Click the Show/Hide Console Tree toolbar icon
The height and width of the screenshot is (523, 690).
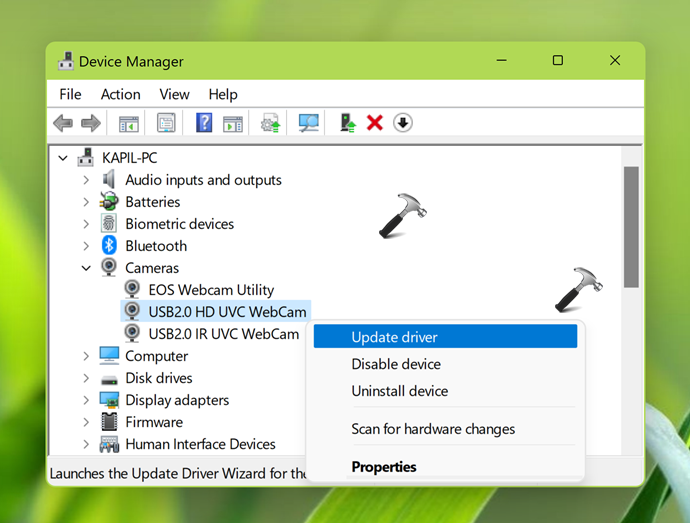[x=128, y=123]
